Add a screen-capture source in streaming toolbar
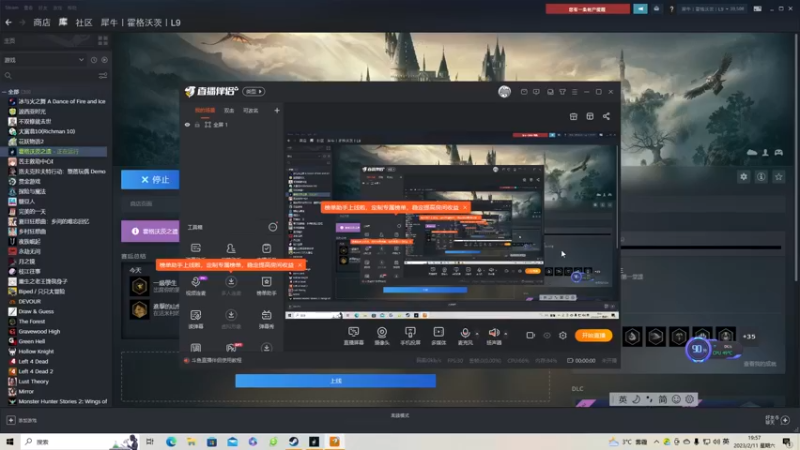 pos(354,336)
